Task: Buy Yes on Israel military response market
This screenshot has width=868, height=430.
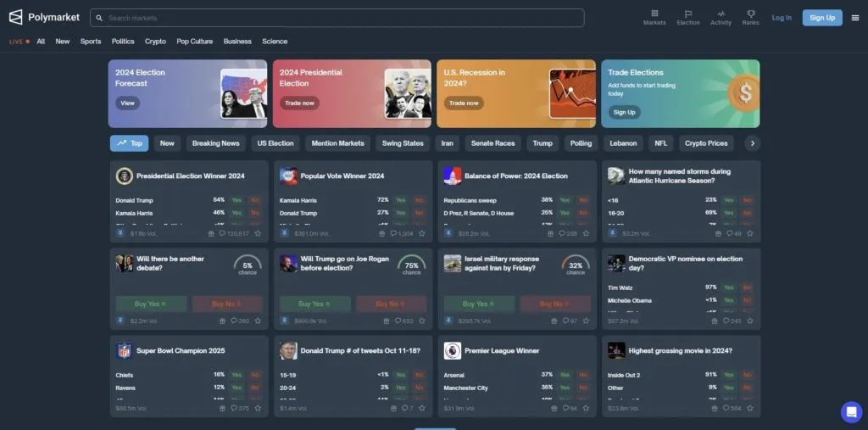Action: pyautogui.click(x=480, y=304)
